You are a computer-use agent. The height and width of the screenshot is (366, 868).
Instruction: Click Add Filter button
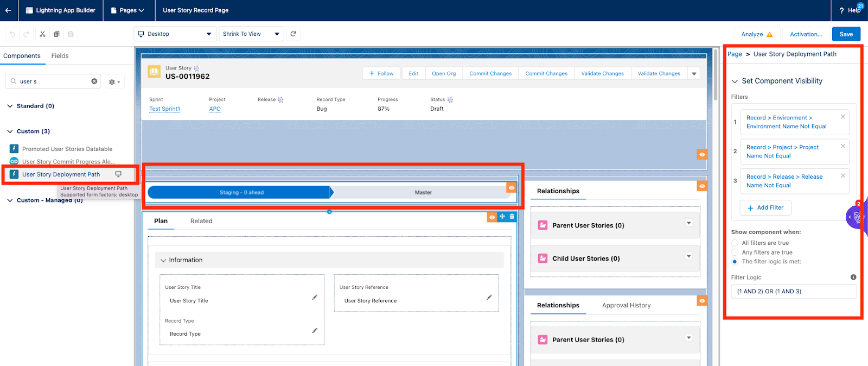[765, 208]
